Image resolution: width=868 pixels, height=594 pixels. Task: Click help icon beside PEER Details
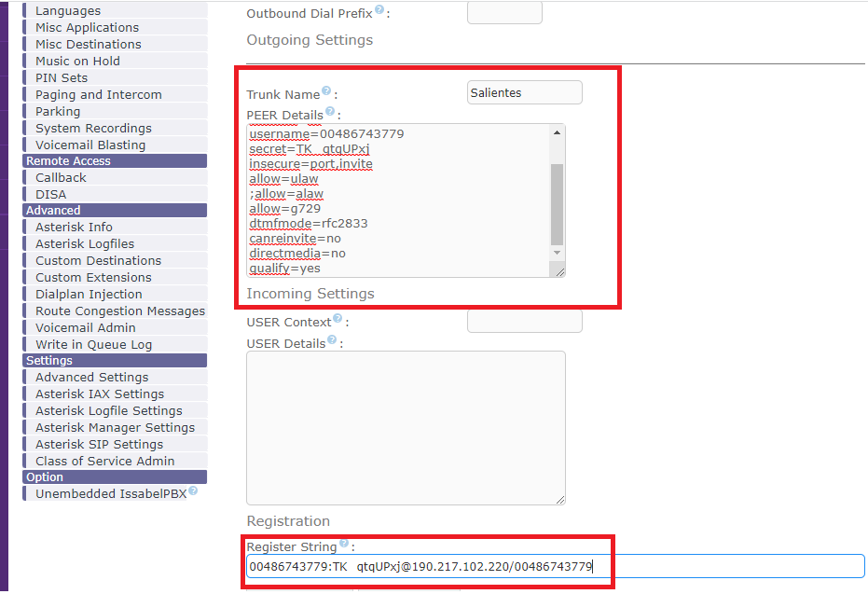330,111
